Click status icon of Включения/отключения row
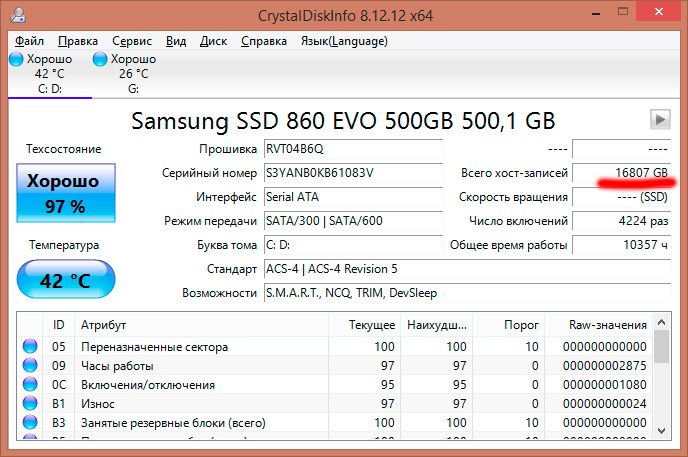This screenshot has height=457, width=688. 30,384
